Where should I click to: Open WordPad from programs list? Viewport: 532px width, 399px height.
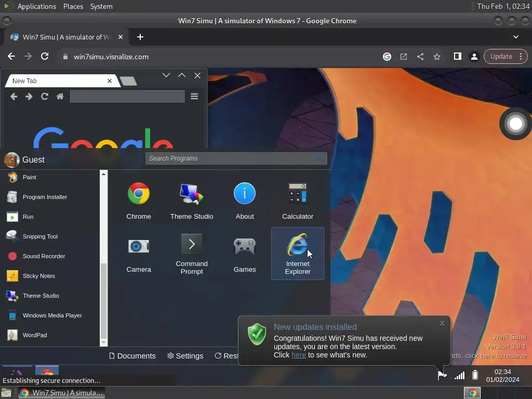point(51,335)
